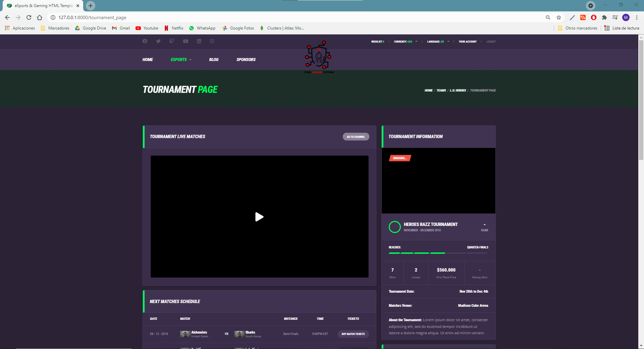The height and width of the screenshot is (349, 644).
Task: Go to the Blog menu item
Action: pos(214,60)
